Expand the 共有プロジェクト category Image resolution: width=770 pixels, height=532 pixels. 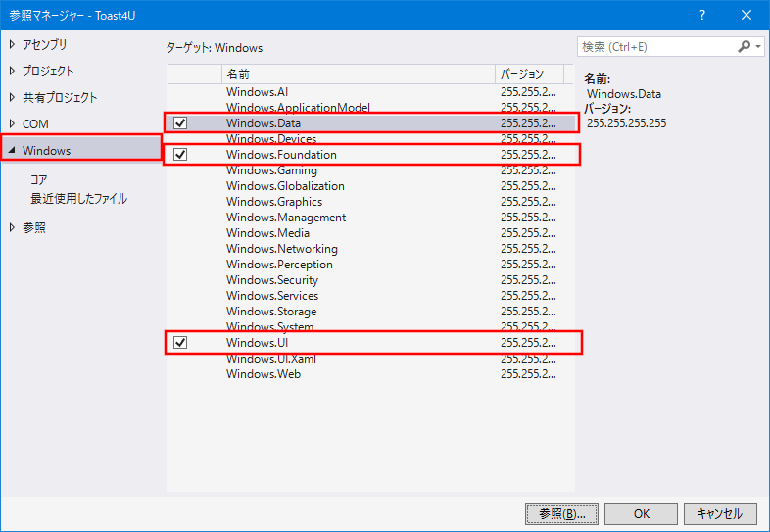pyautogui.click(x=12, y=97)
